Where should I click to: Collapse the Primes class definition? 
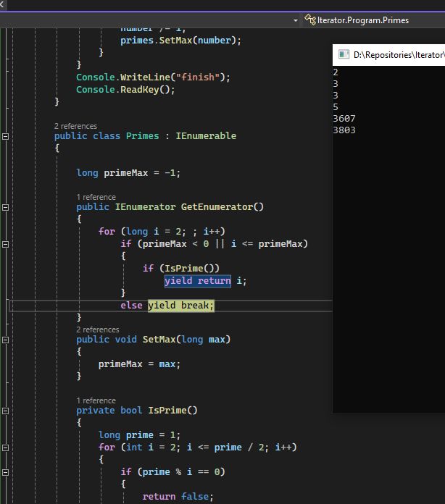pyautogui.click(x=6, y=136)
